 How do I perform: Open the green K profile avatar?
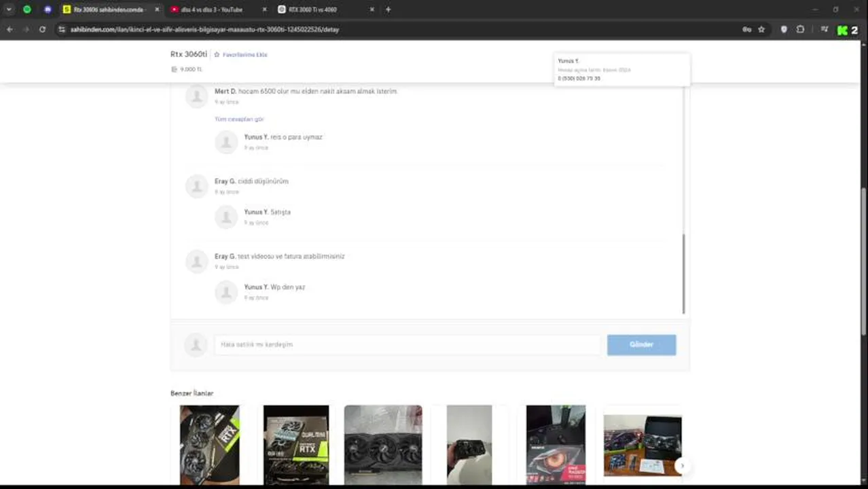[x=842, y=30]
